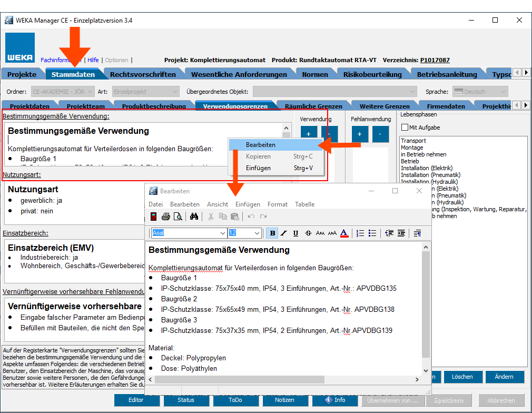Click the exit door icon in editor
The height and width of the screenshot is (413, 532).
tap(153, 217)
